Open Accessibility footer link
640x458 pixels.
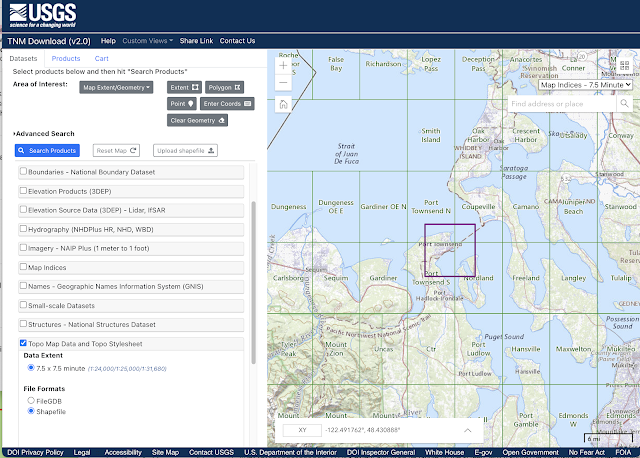coord(123,452)
